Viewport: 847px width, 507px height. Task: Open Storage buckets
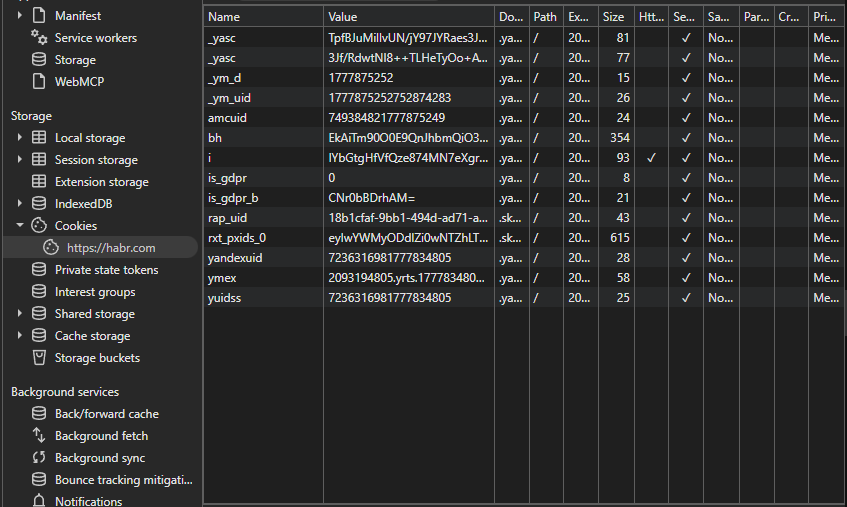tap(97, 358)
